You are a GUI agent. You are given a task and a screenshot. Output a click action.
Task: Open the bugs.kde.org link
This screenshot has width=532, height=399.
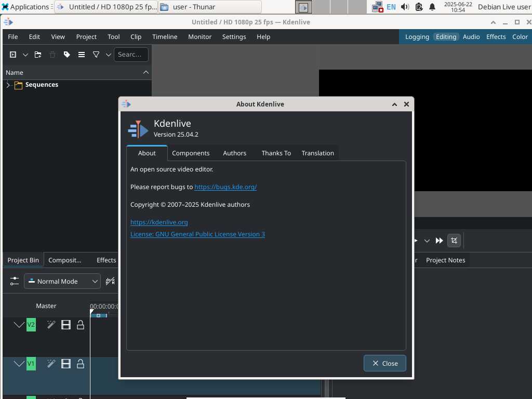(x=225, y=187)
